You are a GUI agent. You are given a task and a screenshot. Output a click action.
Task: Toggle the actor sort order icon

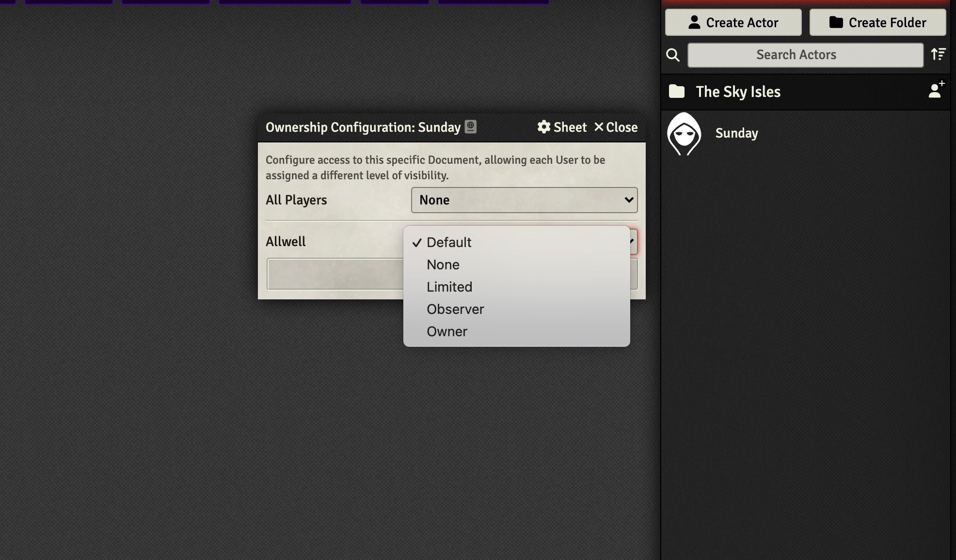click(939, 54)
